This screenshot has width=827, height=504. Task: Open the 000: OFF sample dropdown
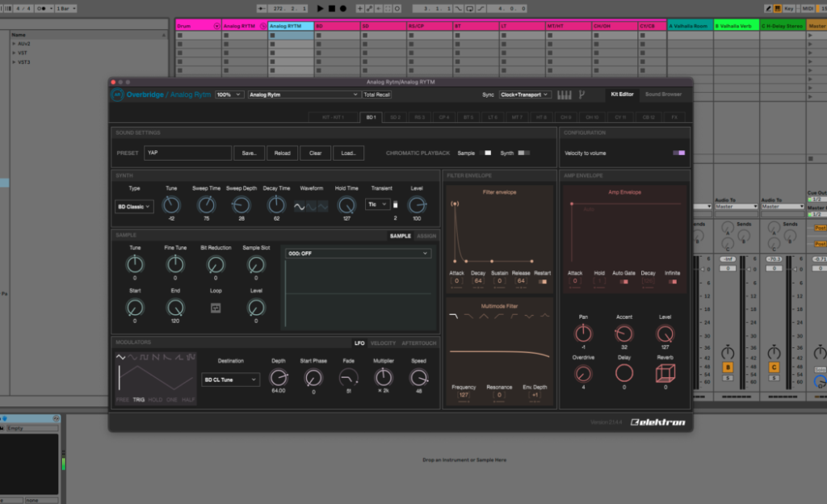[358, 254]
